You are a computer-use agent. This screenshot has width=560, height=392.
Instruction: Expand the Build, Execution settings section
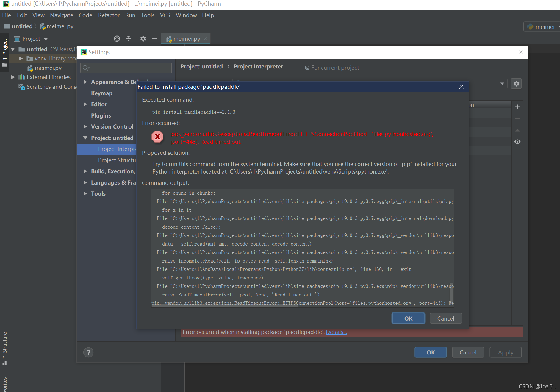coord(85,171)
